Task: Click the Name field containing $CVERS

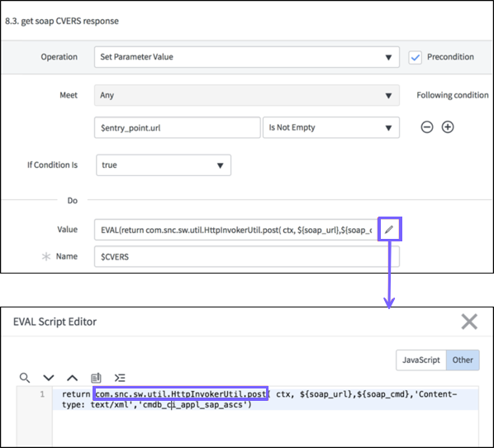Action: click(247, 256)
